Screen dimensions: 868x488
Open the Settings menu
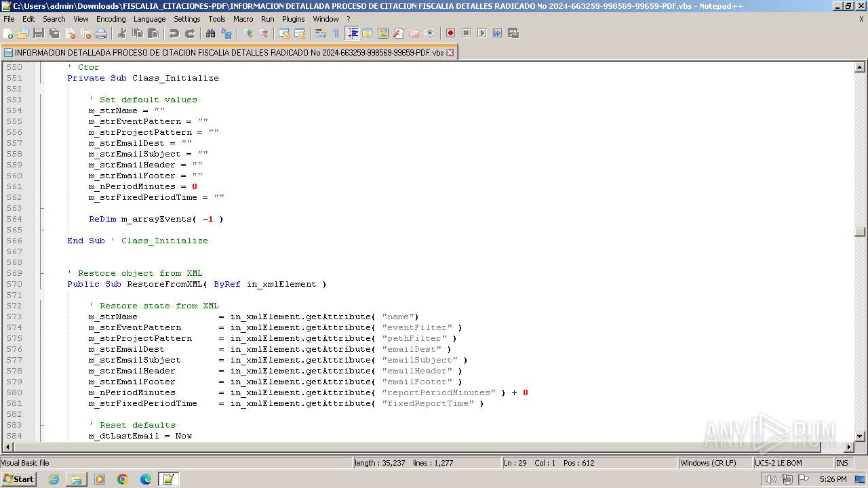pyautogui.click(x=187, y=19)
